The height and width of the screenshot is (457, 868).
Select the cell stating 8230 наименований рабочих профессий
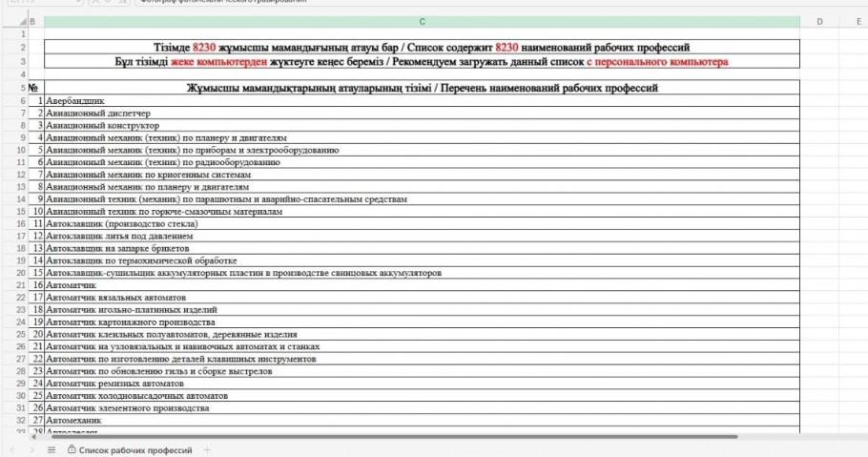pyautogui.click(x=422, y=48)
